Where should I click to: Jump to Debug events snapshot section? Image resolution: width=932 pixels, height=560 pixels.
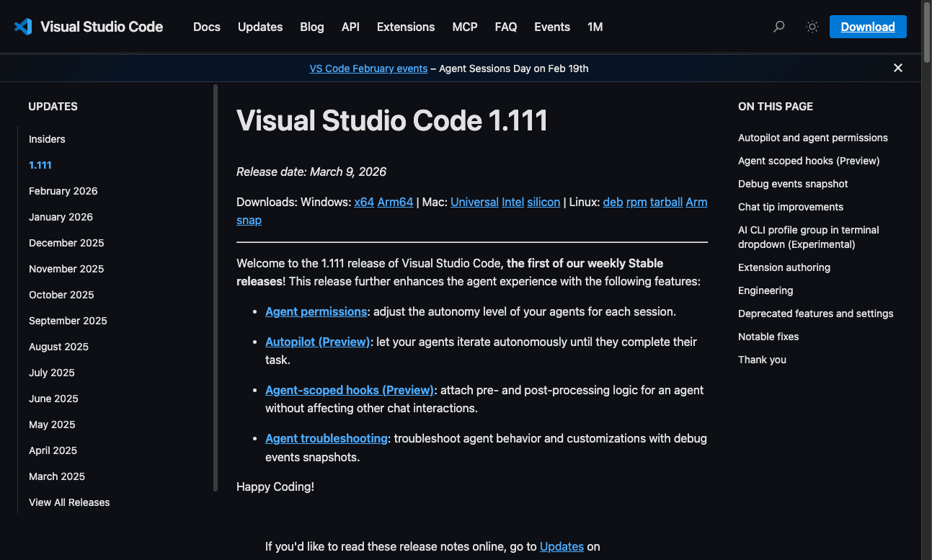pos(793,184)
